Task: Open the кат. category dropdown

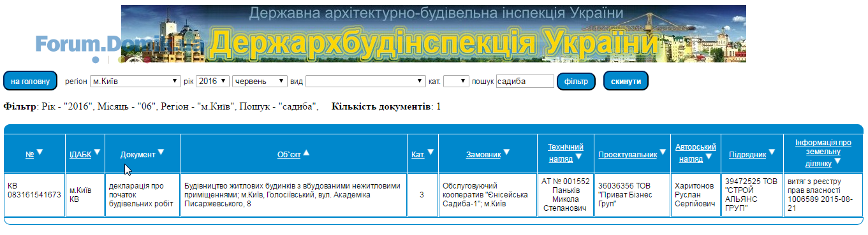Action: [456, 82]
